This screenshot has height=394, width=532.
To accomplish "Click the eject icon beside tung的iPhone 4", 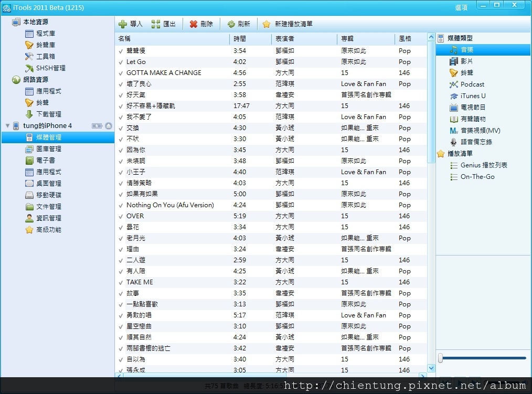I will (109, 126).
